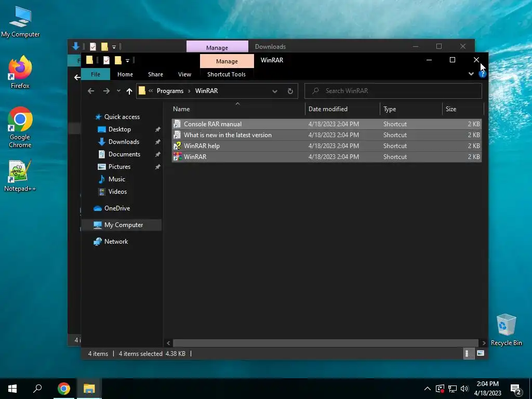Open Network in the navigation pane

pos(116,242)
